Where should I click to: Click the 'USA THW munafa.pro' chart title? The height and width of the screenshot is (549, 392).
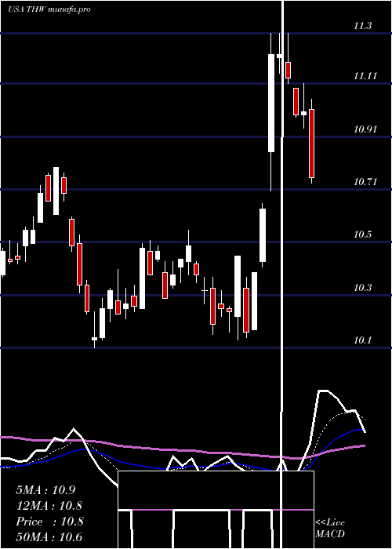click(x=49, y=9)
